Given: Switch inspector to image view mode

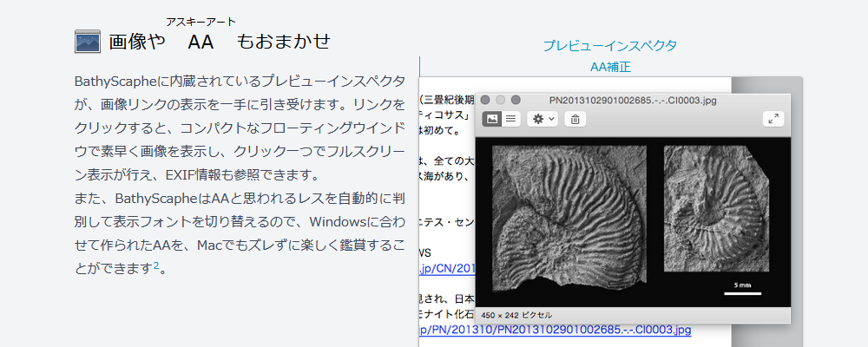Looking at the screenshot, I should click(x=491, y=119).
